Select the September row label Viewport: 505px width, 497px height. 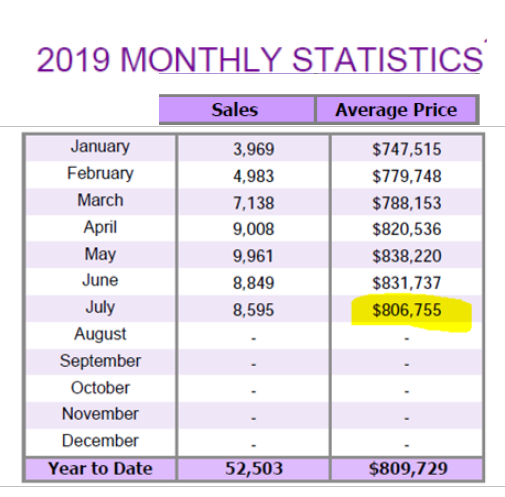point(100,361)
